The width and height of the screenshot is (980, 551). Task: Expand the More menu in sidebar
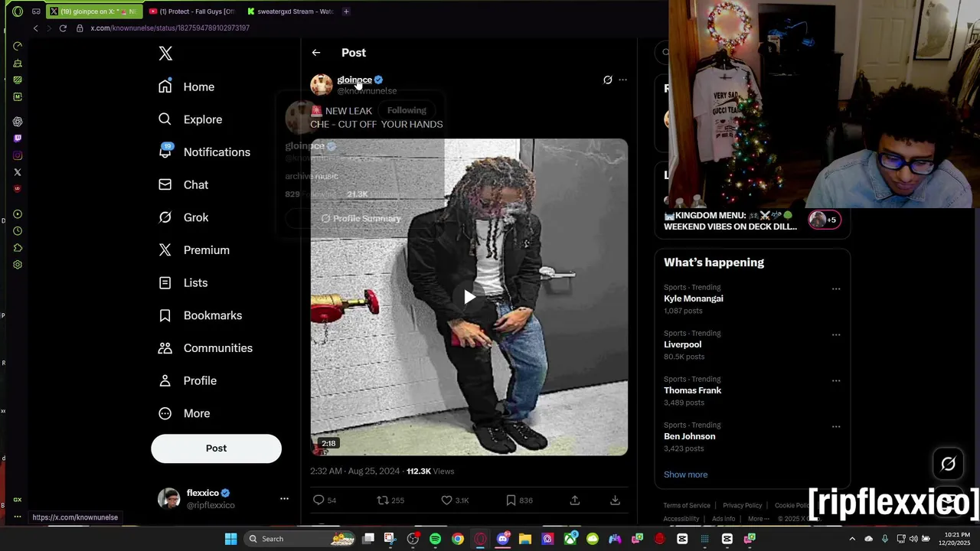(184, 413)
